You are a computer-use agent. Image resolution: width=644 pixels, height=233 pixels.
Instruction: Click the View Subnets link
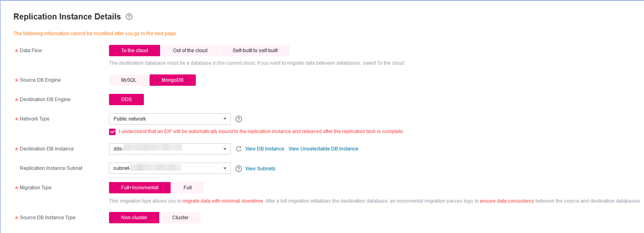point(260,168)
